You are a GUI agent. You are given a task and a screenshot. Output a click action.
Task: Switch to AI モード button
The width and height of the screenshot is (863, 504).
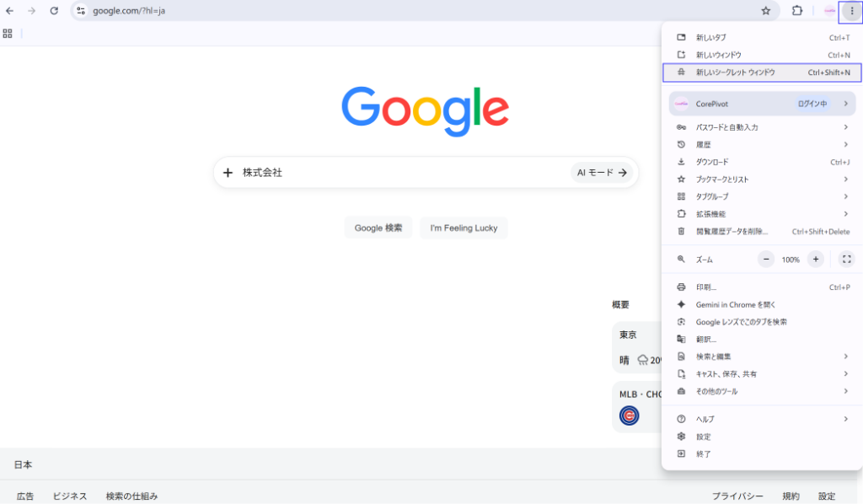[602, 173]
